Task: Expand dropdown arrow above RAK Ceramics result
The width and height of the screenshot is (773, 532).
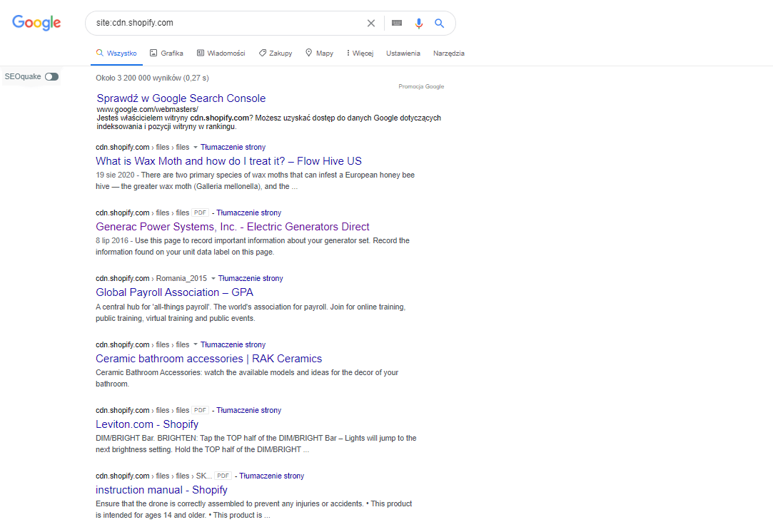Action: (196, 344)
